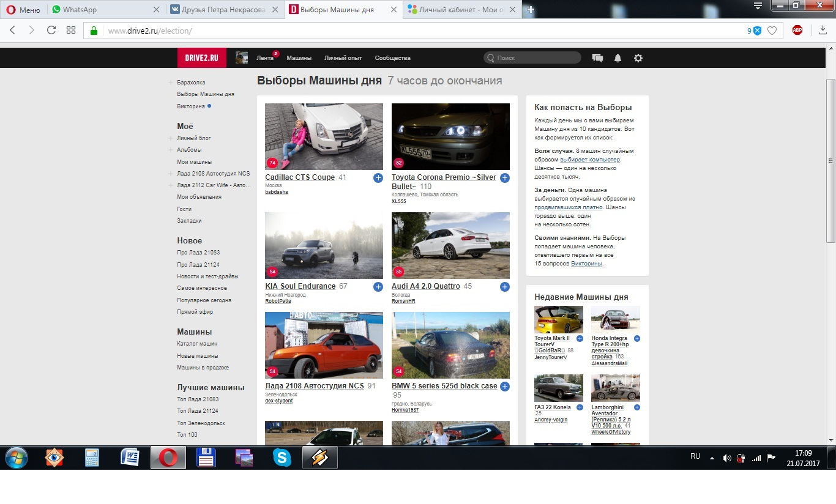
Task: Open Word from the taskbar
Action: 130,458
